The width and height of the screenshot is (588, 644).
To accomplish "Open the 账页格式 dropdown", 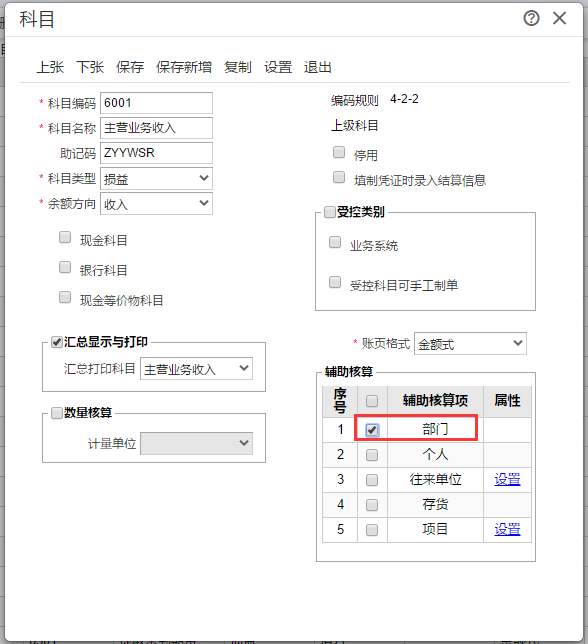I will point(470,344).
